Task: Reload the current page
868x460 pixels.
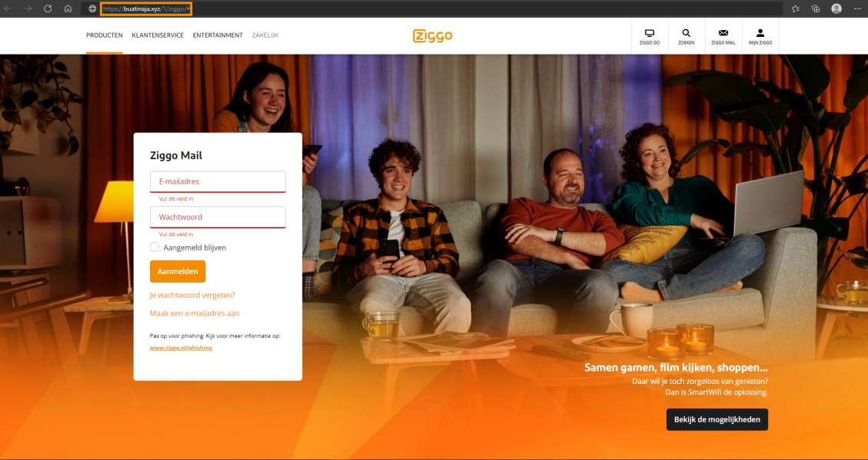Action: pyautogui.click(x=48, y=9)
